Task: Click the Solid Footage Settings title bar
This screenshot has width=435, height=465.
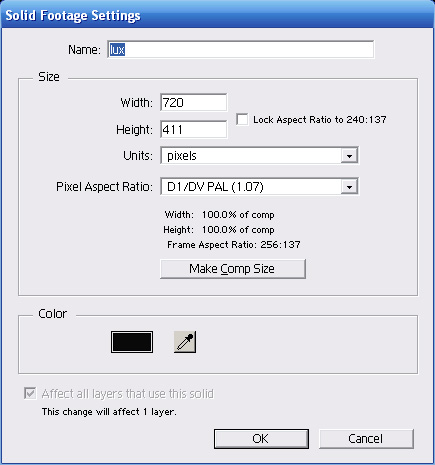Action: click(217, 15)
